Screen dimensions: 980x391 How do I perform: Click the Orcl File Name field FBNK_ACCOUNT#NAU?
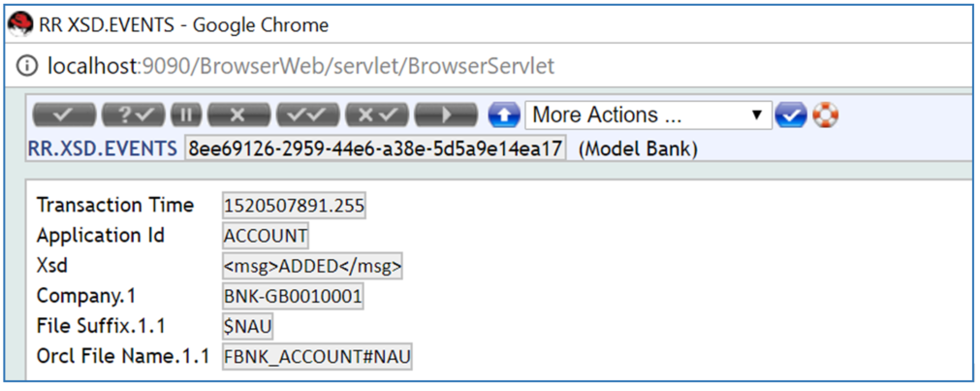[317, 357]
